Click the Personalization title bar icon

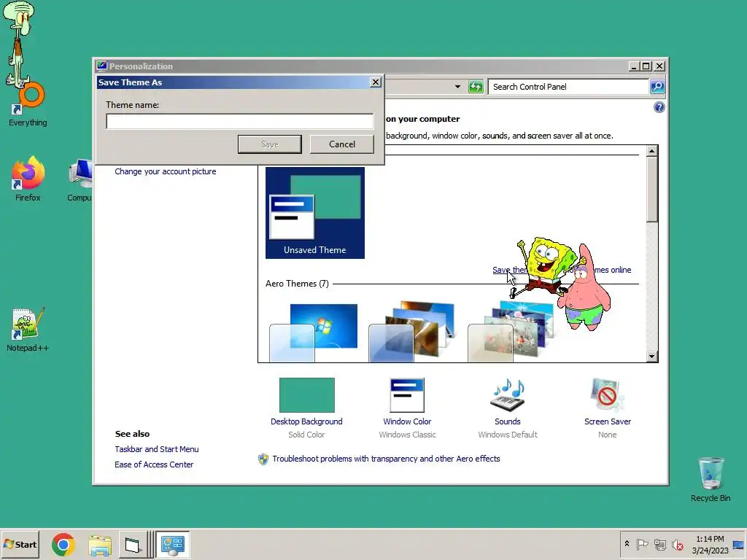pos(101,66)
